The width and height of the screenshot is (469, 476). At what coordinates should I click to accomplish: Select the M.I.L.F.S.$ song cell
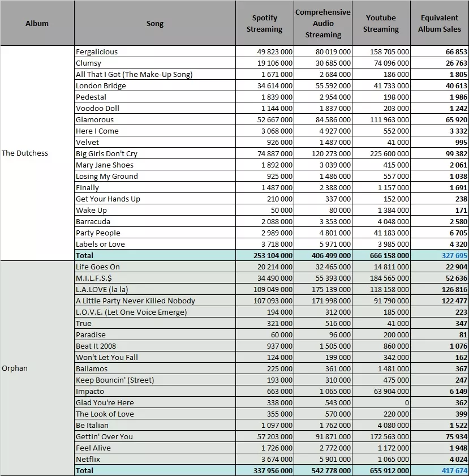click(154, 278)
